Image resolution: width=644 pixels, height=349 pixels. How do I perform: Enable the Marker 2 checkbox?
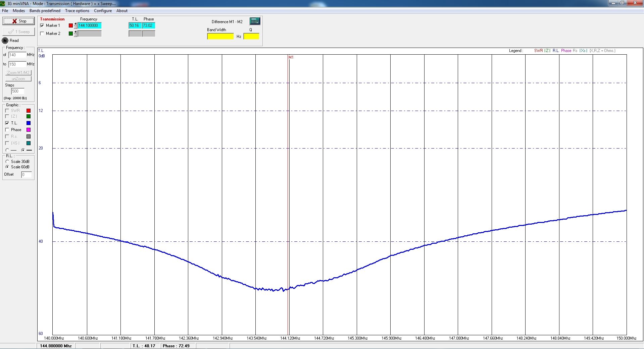coord(42,34)
